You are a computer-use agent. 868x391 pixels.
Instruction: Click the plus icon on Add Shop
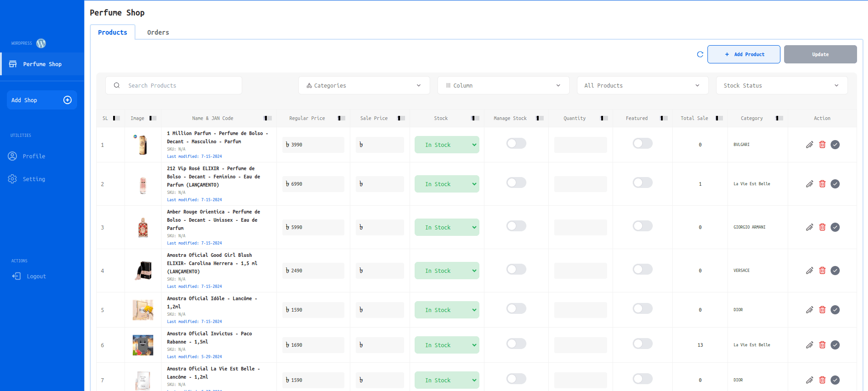pos(68,100)
